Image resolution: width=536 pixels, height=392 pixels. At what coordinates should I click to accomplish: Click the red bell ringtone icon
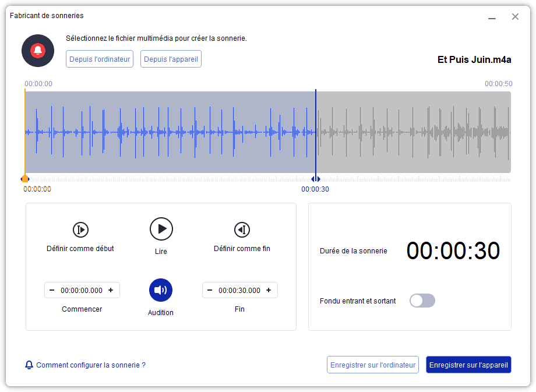coord(38,51)
